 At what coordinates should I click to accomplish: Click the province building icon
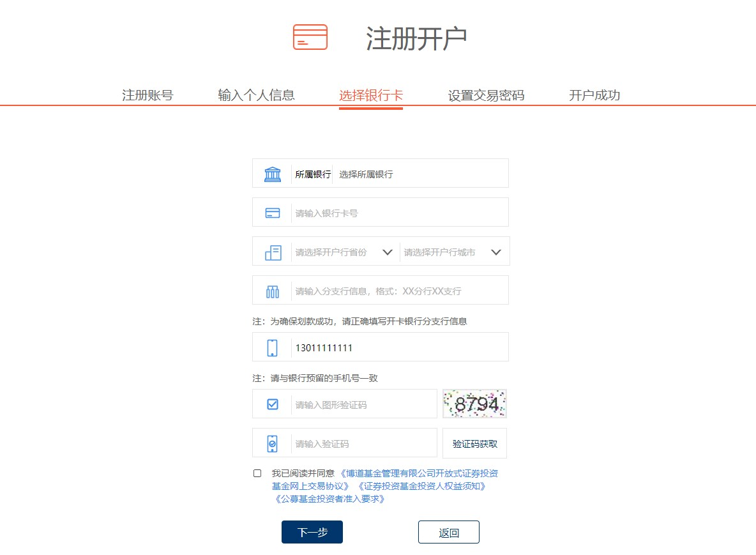[x=273, y=252]
